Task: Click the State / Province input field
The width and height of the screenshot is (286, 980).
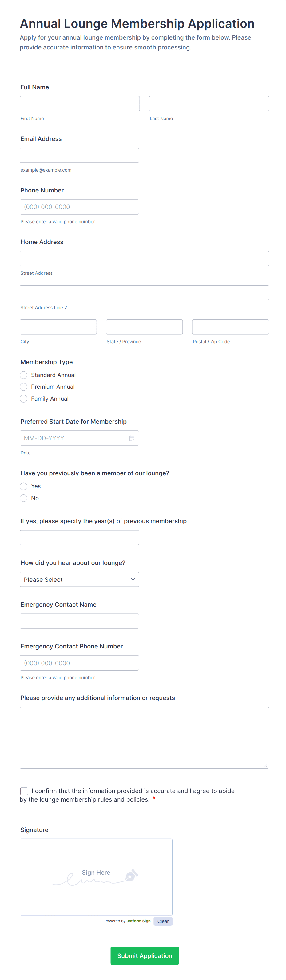Action: [144, 327]
